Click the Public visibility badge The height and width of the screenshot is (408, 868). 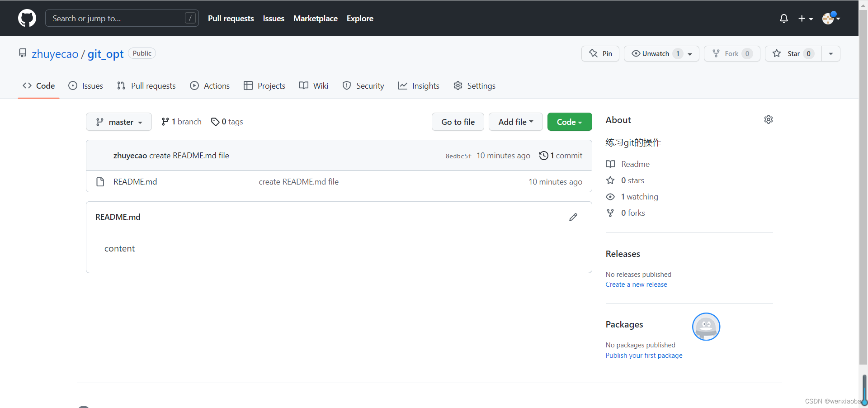[142, 53]
